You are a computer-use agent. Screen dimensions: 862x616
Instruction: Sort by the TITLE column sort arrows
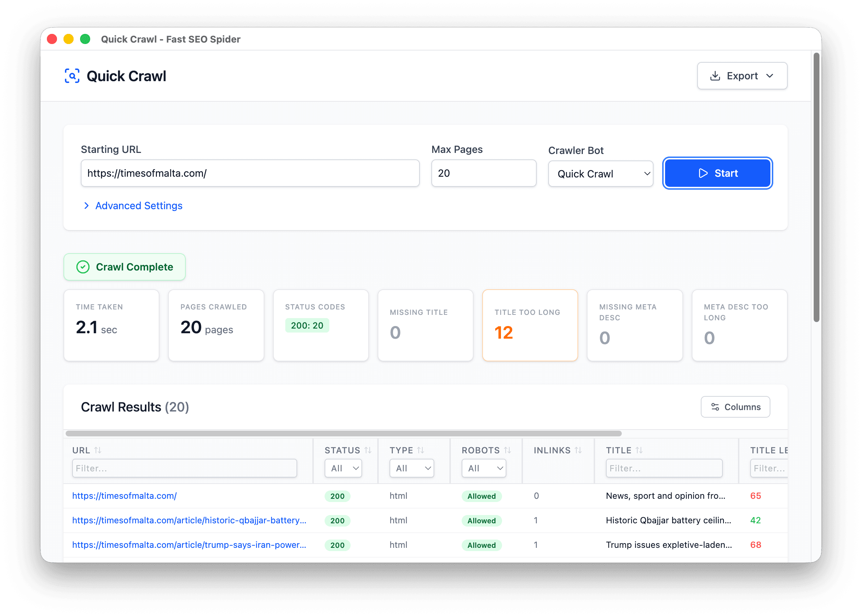[639, 450]
